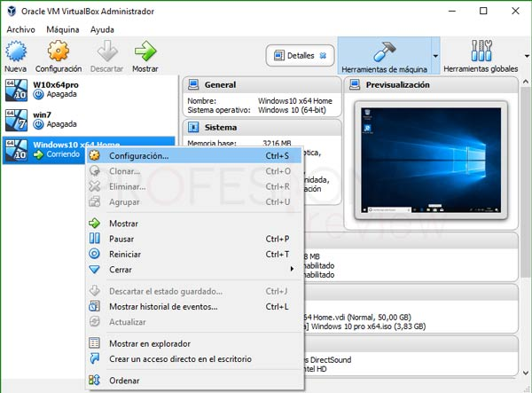Viewport: 532px width, 393px height.
Task: Click the Previsualización section monitor icon
Action: pos(355,84)
